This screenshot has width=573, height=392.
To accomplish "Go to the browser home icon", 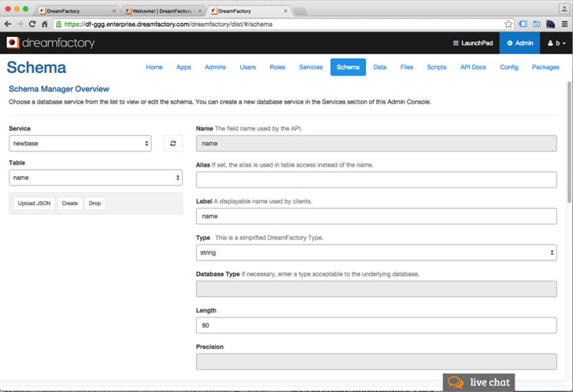I will [45, 24].
